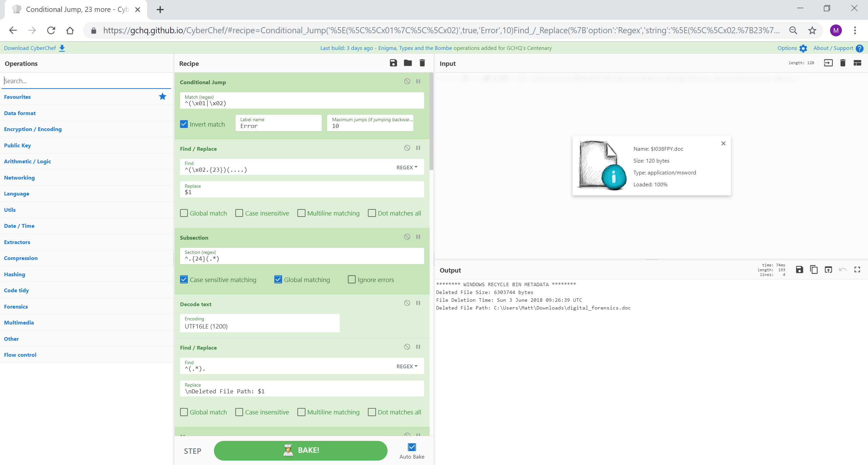Click the Flow control category in Operations sidebar

20,354
